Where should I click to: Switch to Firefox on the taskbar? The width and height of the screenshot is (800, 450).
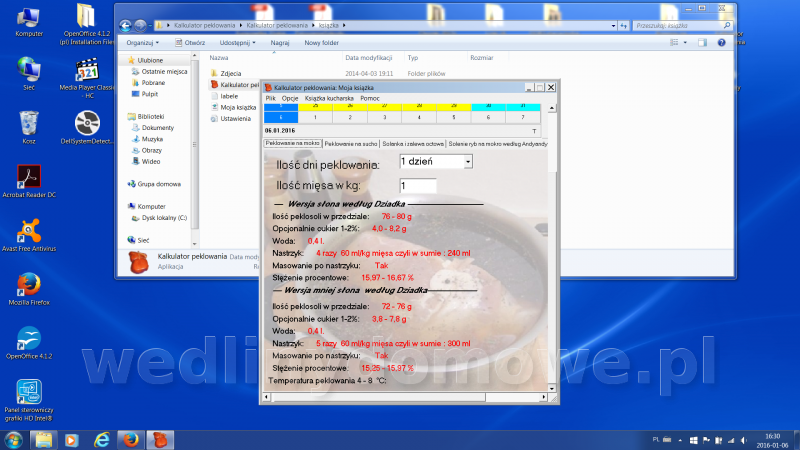pyautogui.click(x=131, y=440)
